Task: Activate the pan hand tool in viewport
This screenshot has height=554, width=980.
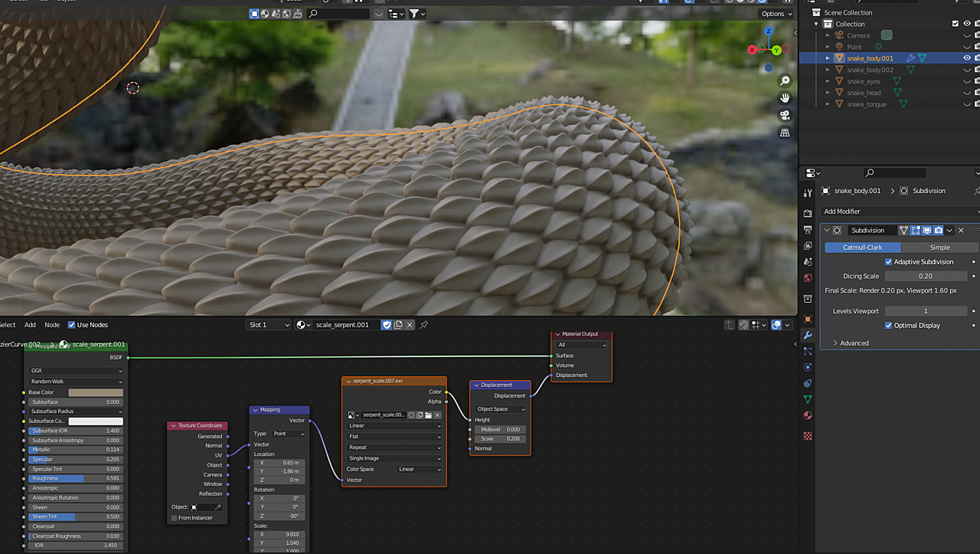Action: (x=785, y=98)
